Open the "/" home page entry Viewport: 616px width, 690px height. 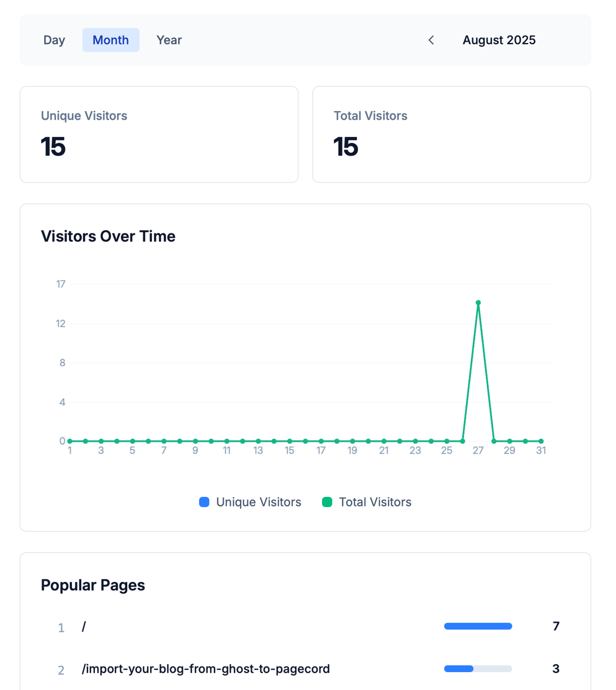[84, 627]
